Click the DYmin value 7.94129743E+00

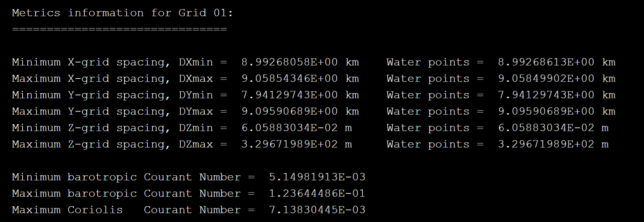289,95
